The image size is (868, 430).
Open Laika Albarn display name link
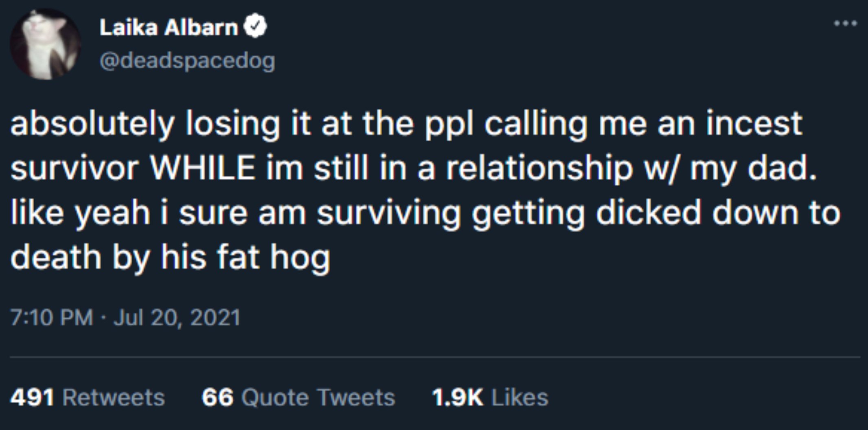coord(168,28)
